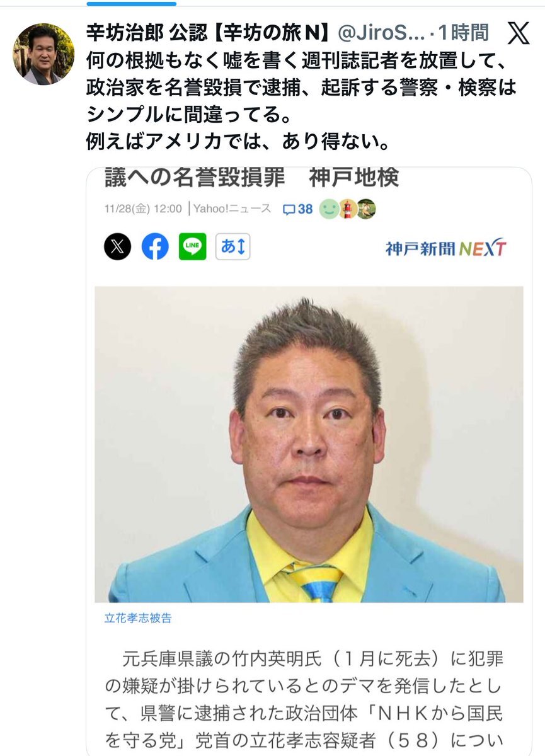
Task: Click the @JiroS... handle
Action: tap(380, 31)
